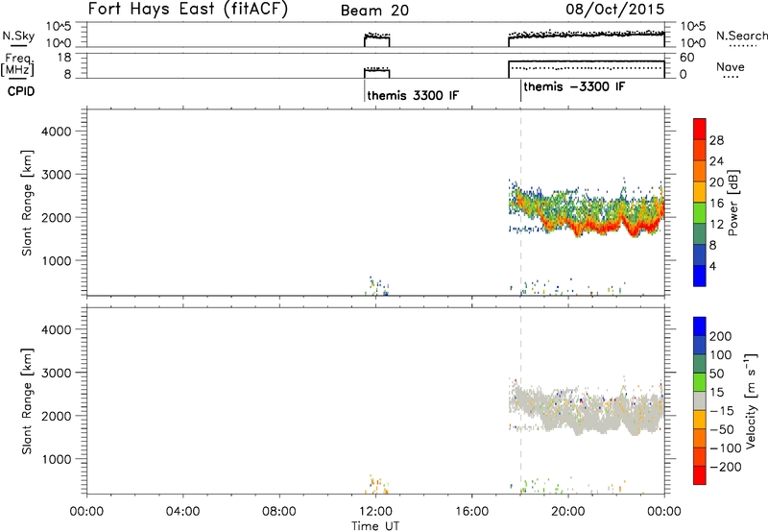Click the 'N.Sky' legend label

click(x=18, y=36)
